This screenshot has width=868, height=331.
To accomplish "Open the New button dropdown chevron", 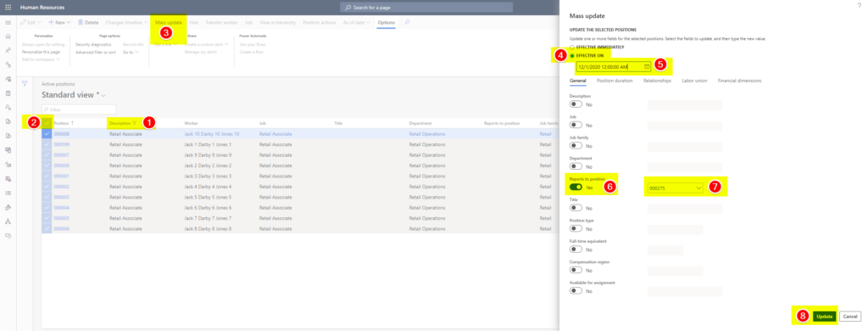I will click(69, 22).
